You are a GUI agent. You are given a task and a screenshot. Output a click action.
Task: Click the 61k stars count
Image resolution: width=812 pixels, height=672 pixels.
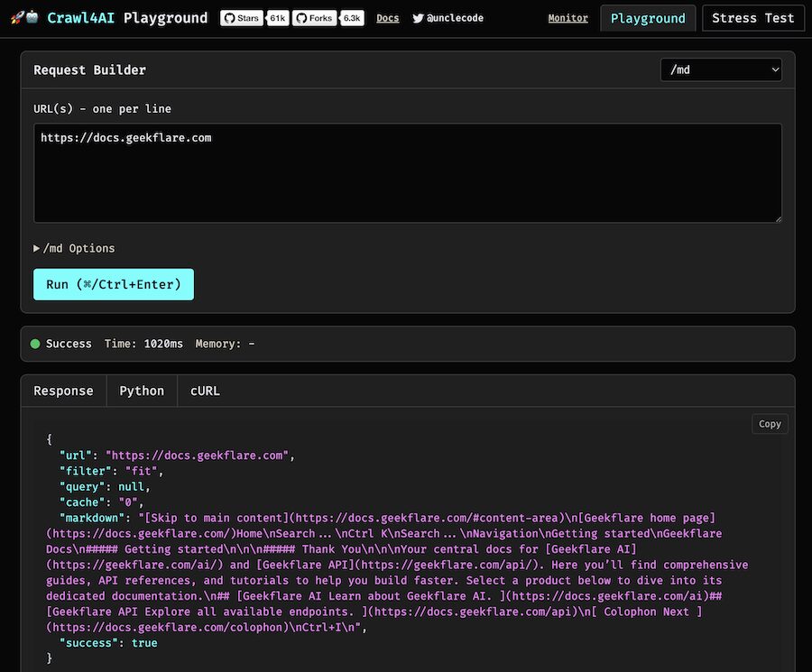pyautogui.click(x=278, y=18)
